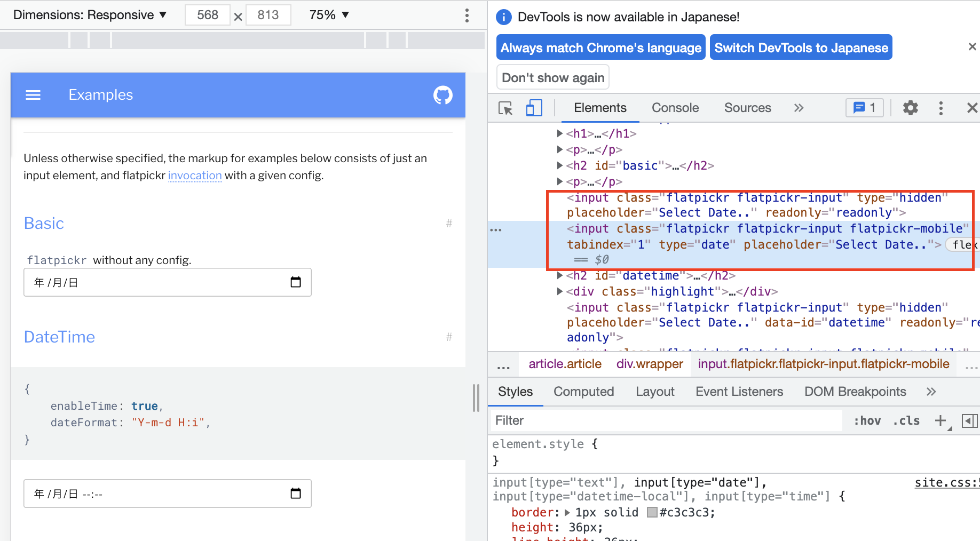Click the #c3c3c3 border color swatch
The image size is (980, 541).
[x=652, y=512]
